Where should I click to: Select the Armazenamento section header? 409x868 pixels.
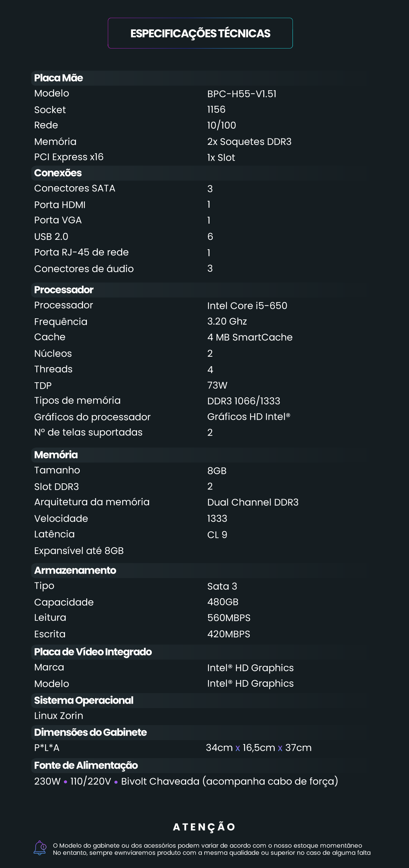(x=75, y=571)
